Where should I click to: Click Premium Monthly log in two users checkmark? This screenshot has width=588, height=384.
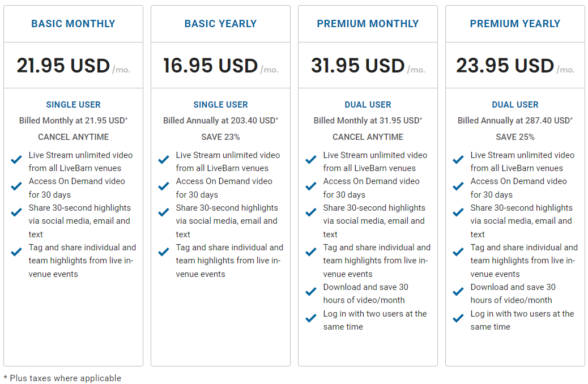(311, 318)
